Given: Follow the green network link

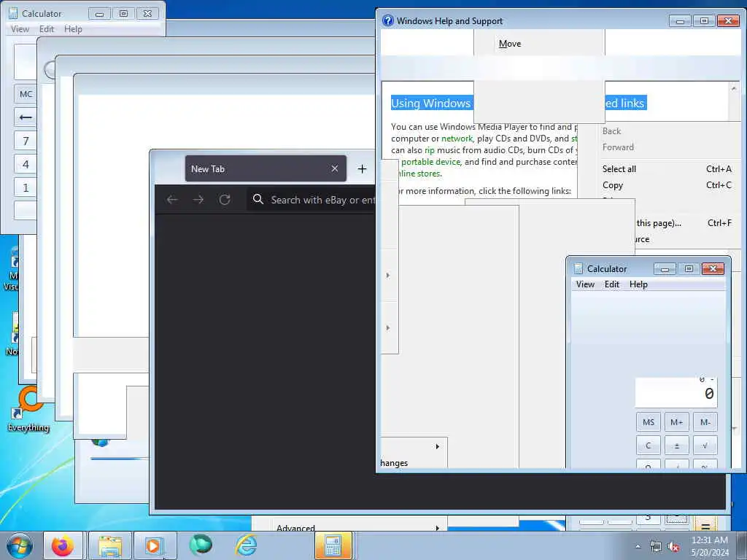Looking at the screenshot, I should [457, 139].
